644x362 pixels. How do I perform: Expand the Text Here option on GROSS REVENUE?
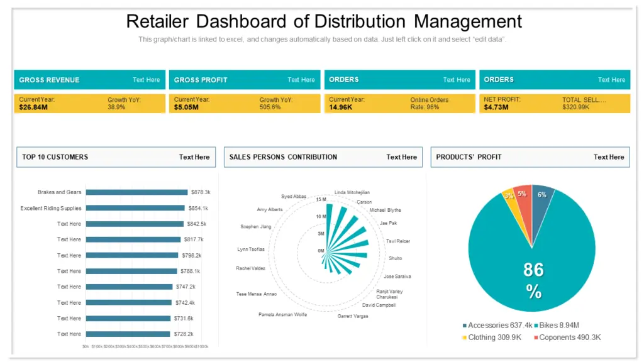click(146, 80)
